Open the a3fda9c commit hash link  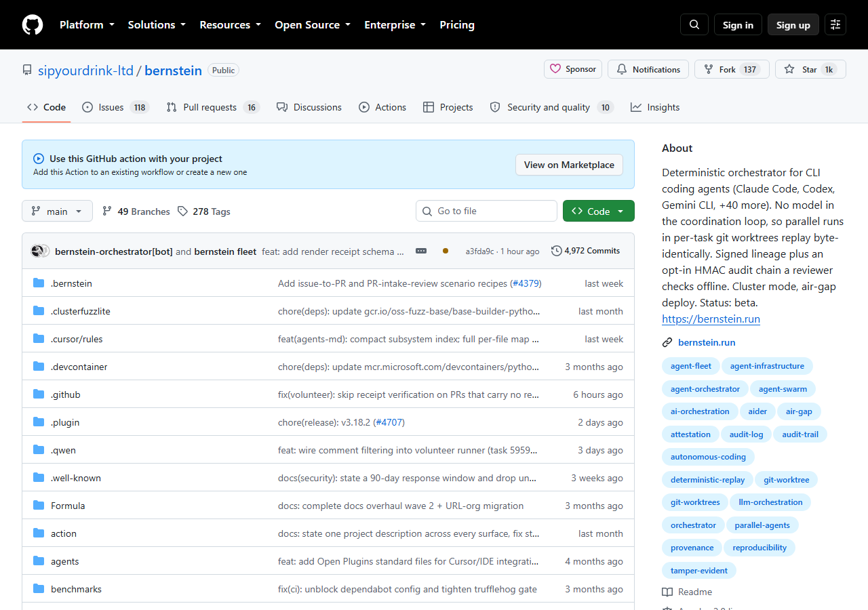[x=480, y=251]
